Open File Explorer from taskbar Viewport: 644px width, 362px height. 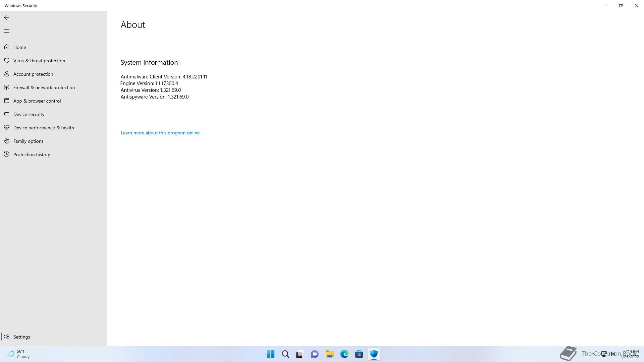pos(329,354)
